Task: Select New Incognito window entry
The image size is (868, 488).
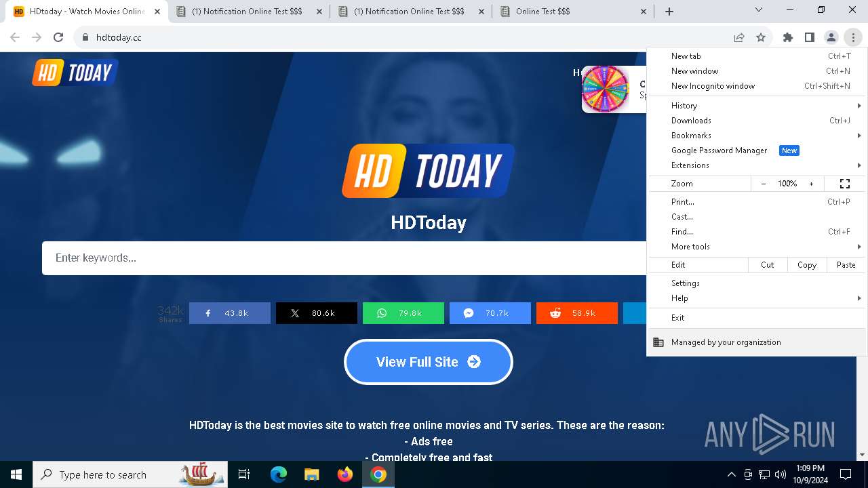Action: 756,86
